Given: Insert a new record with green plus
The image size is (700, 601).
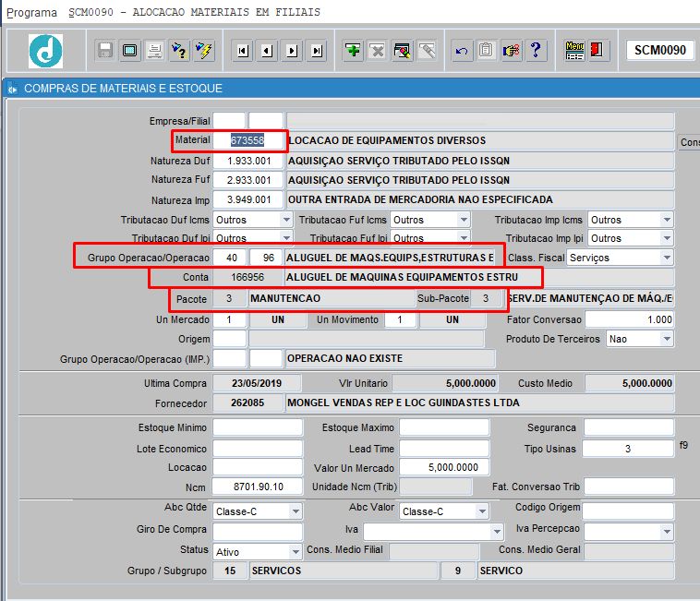Looking at the screenshot, I should click(353, 51).
